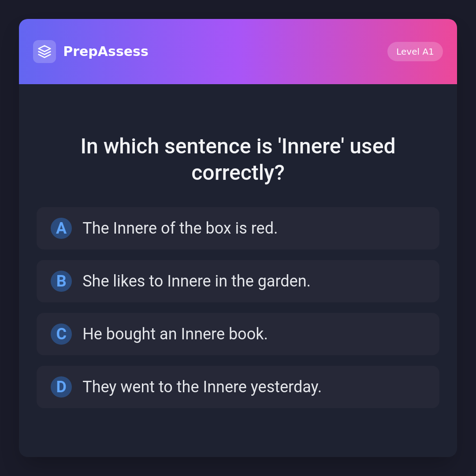The image size is (476, 476).
Task: Open the PrepAssess brand name link
Action: (x=106, y=52)
